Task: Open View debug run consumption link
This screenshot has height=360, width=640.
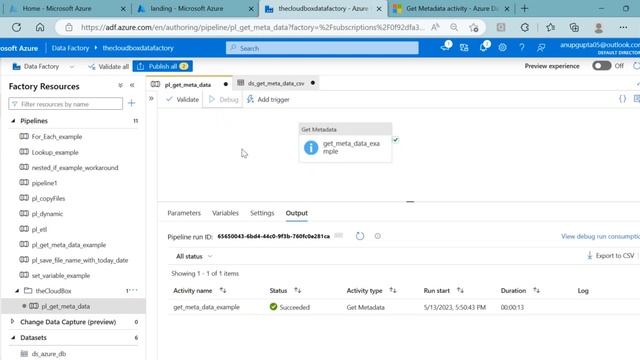Action: (600, 236)
